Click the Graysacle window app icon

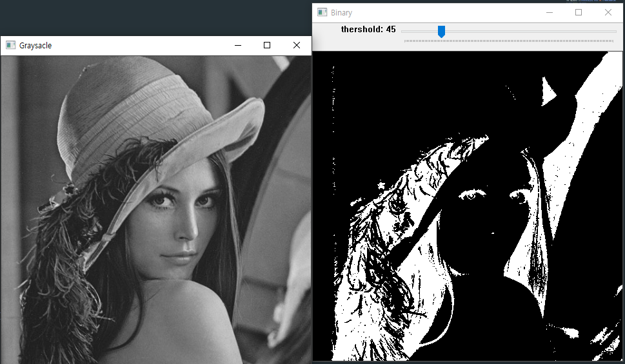click(11, 45)
